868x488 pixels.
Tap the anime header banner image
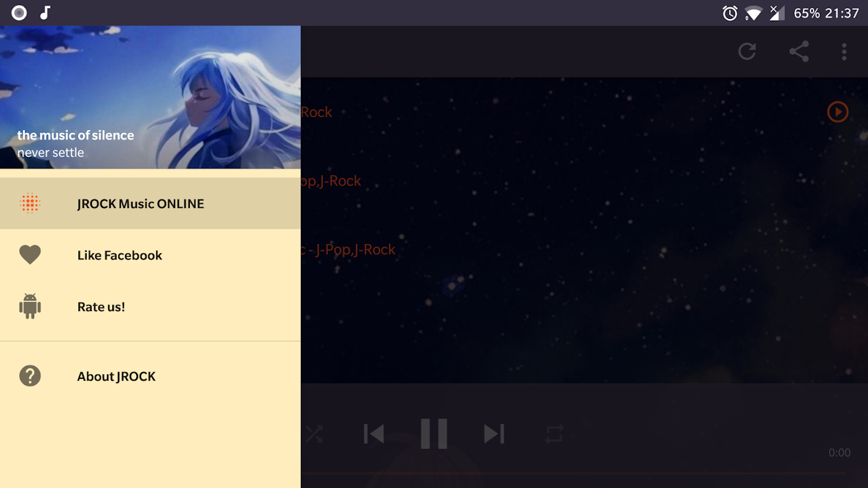tap(150, 97)
